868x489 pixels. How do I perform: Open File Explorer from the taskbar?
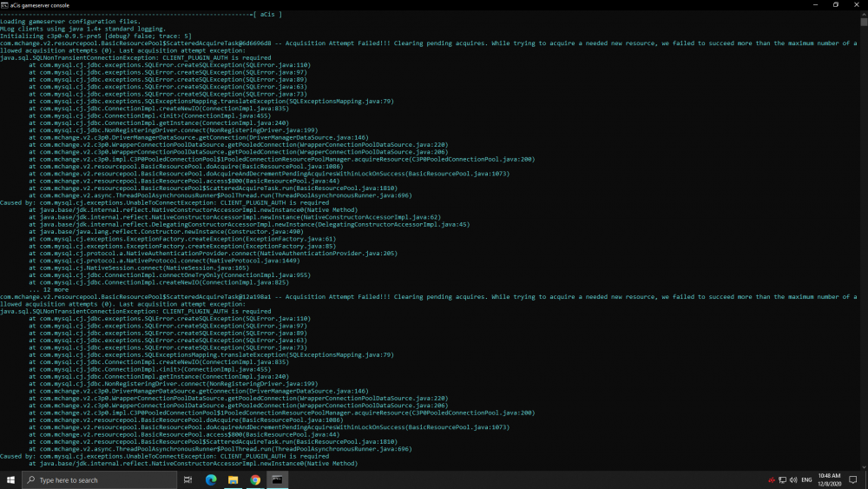tap(233, 479)
